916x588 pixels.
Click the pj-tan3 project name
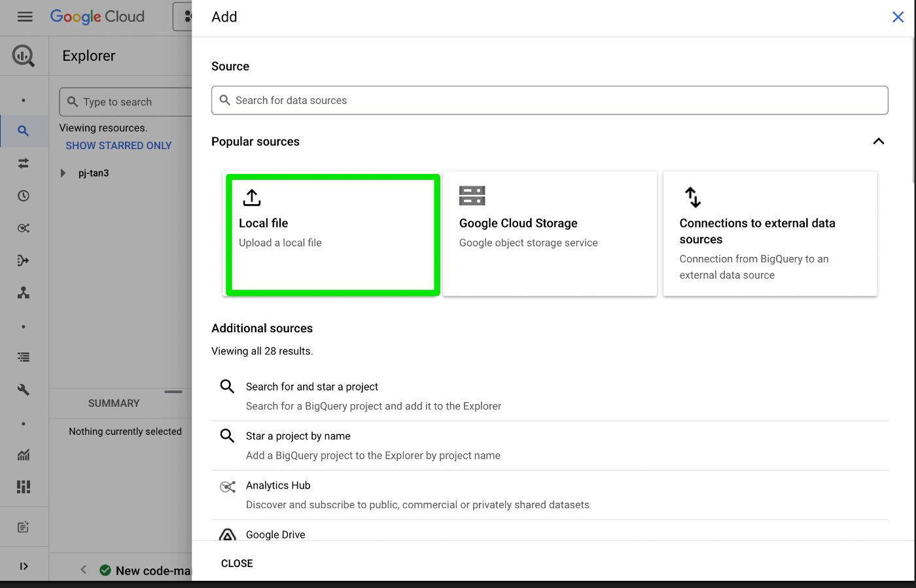tap(94, 173)
